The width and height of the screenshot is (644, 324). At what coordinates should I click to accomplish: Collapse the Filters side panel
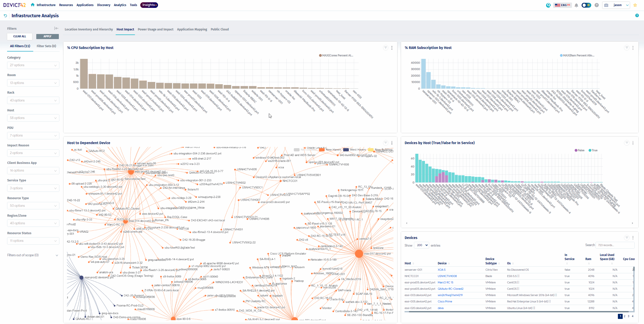coord(56,28)
